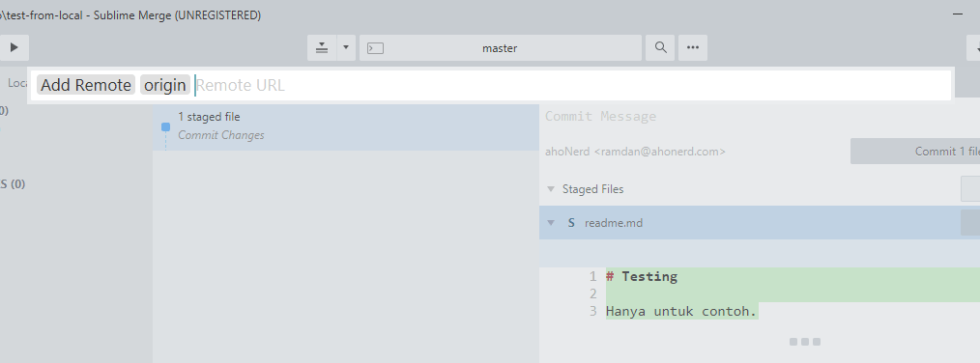
Task: Click the S staged status icon
Action: pos(571,223)
